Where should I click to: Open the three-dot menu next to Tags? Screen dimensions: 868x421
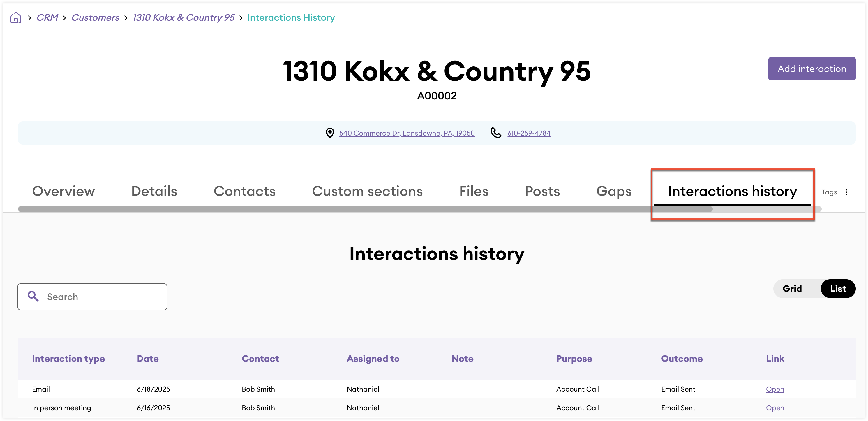click(846, 192)
